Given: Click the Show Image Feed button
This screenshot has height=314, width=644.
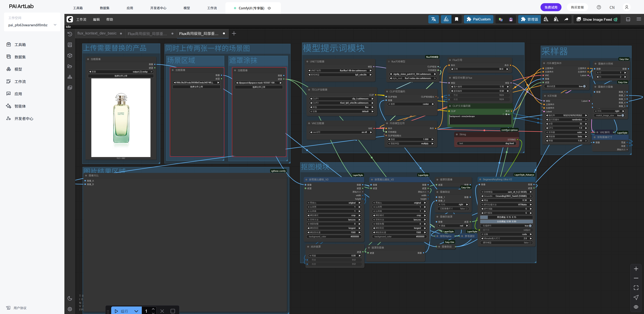Looking at the screenshot, I should tap(597, 19).
